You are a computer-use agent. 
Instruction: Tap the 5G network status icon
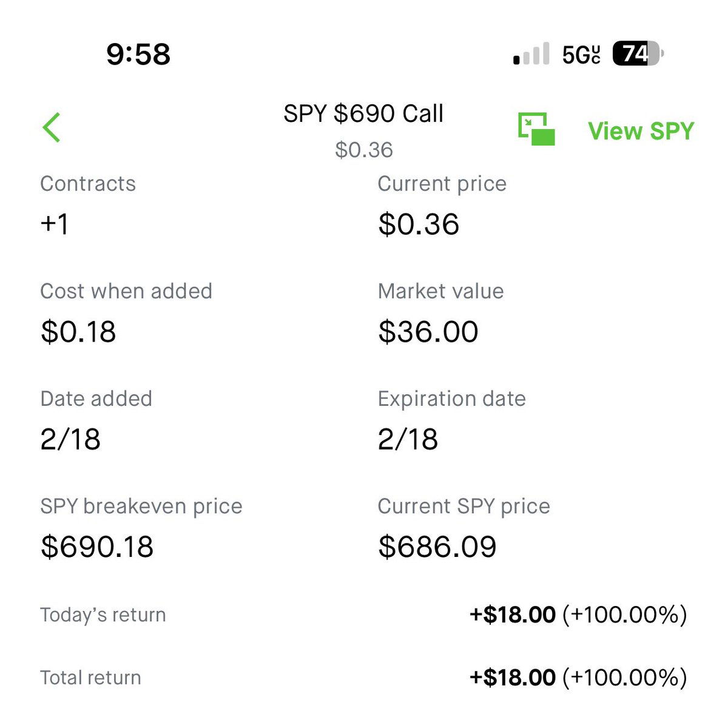coord(581,54)
